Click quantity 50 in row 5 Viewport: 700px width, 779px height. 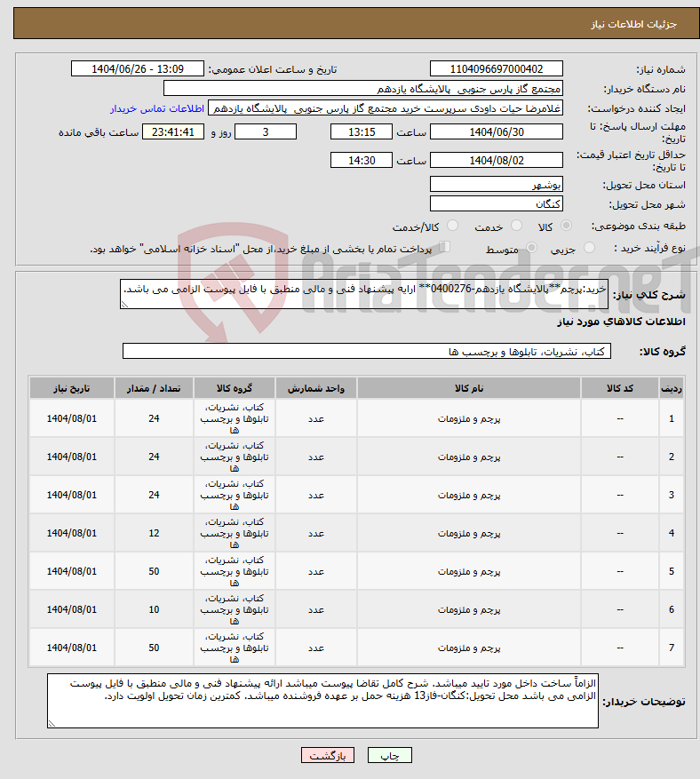point(154,571)
